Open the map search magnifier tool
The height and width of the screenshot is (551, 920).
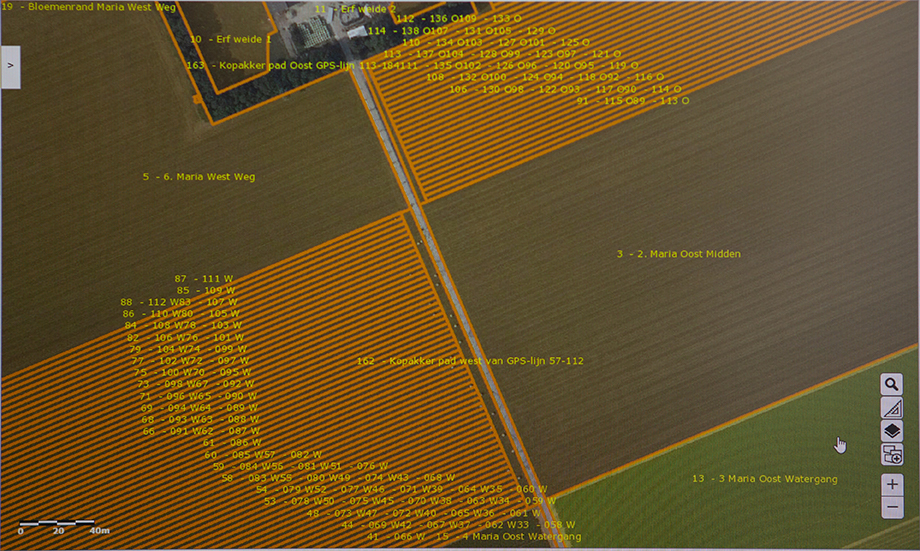click(892, 384)
